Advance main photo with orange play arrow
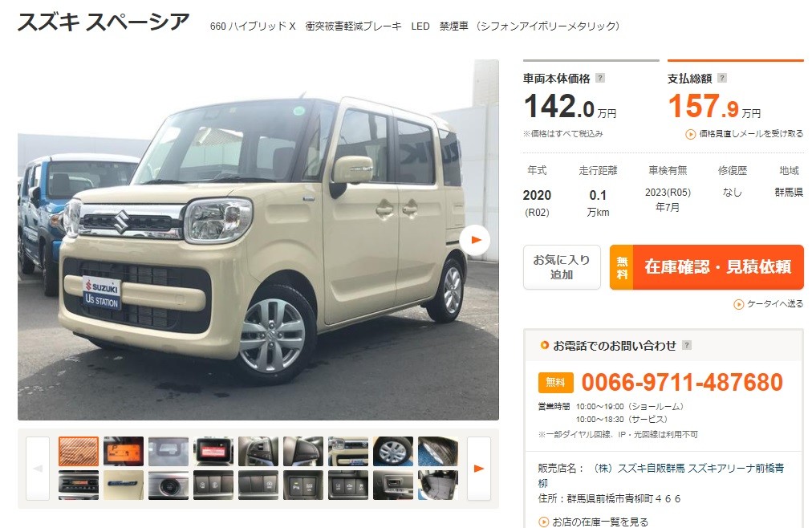The image size is (812, 528). coord(475,240)
